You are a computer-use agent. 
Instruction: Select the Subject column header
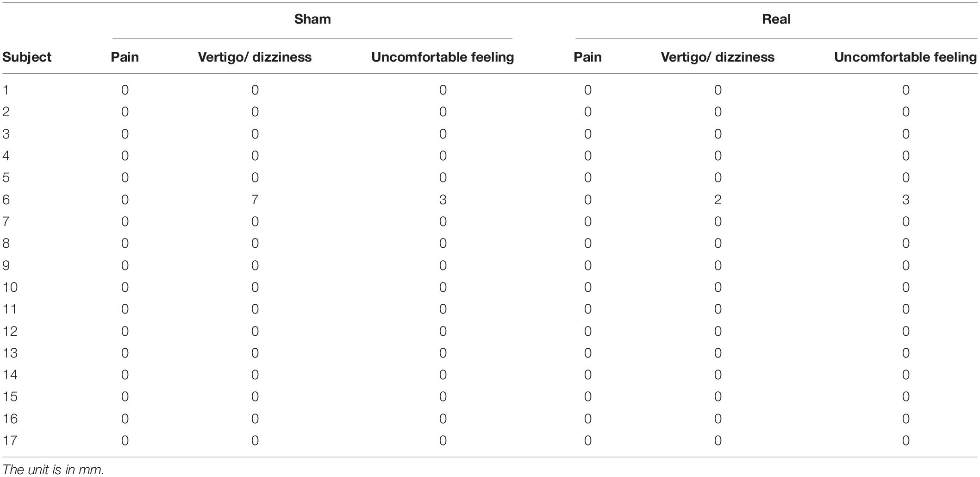click(27, 57)
